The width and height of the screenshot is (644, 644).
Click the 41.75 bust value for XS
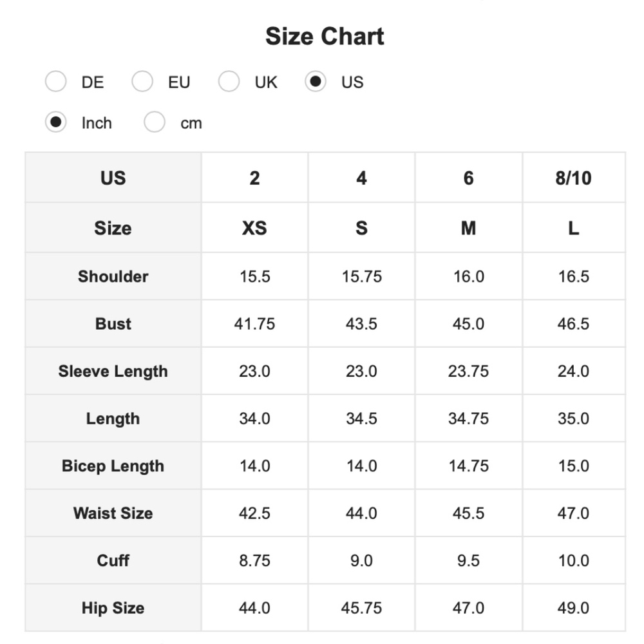click(254, 323)
